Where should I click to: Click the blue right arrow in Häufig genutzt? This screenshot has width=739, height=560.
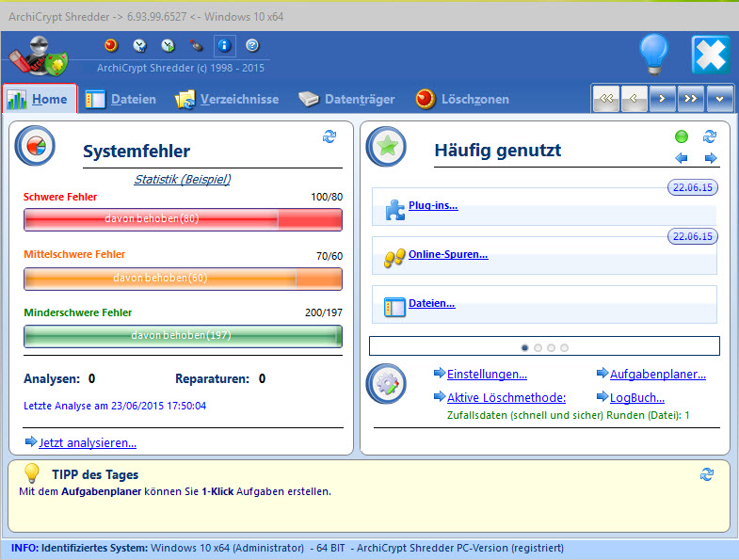pyautogui.click(x=711, y=158)
